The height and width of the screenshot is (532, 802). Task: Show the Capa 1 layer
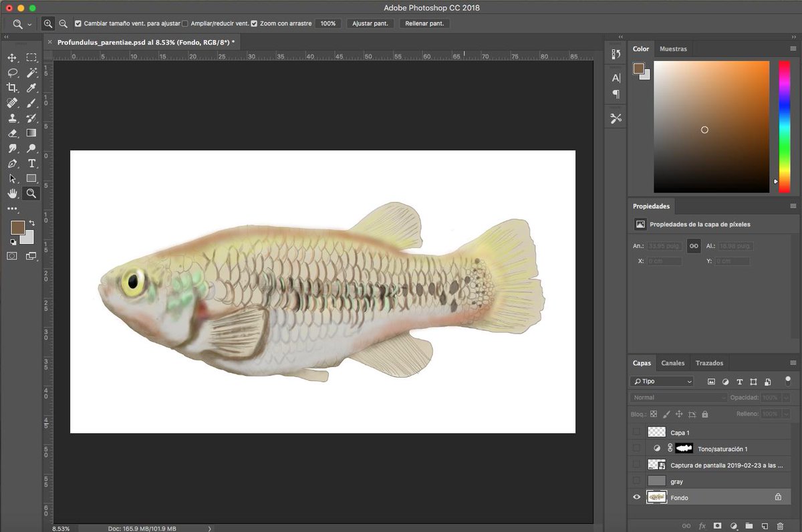(x=636, y=432)
